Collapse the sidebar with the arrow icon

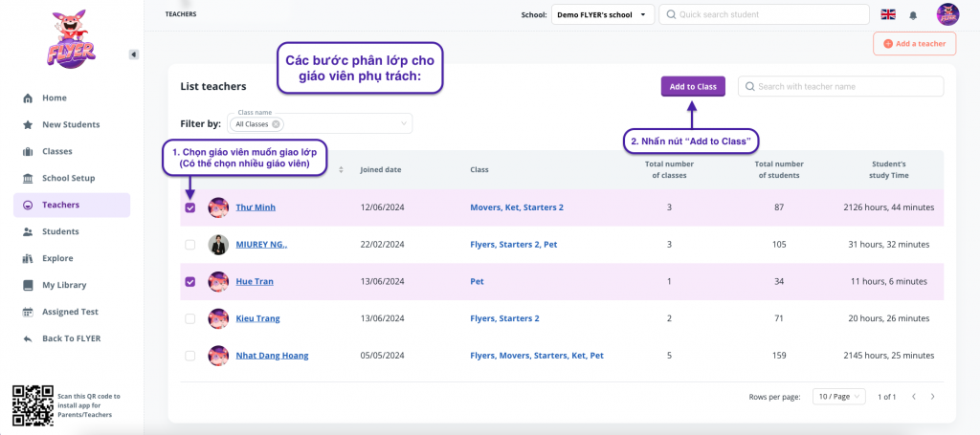(133, 54)
